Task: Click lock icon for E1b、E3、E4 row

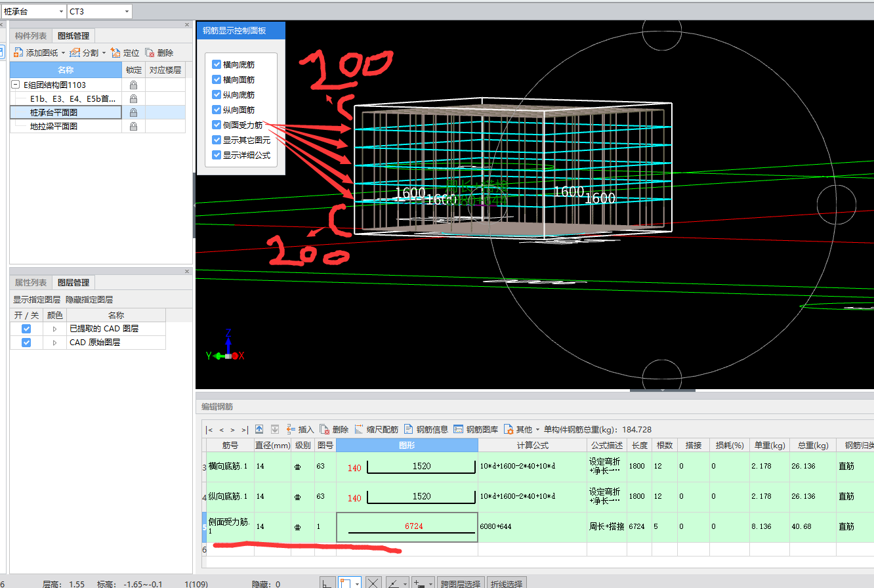Action: pos(133,98)
